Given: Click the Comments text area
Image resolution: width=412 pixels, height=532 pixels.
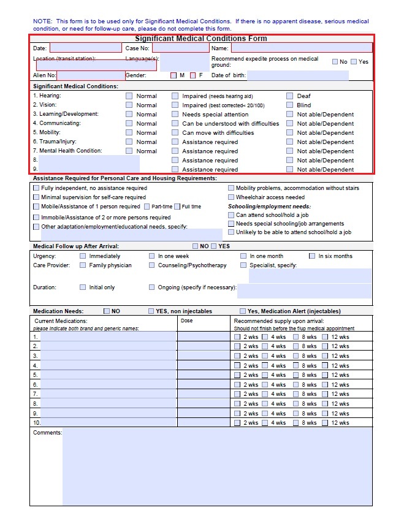Looking at the screenshot, I should pyautogui.click(x=216, y=466).
